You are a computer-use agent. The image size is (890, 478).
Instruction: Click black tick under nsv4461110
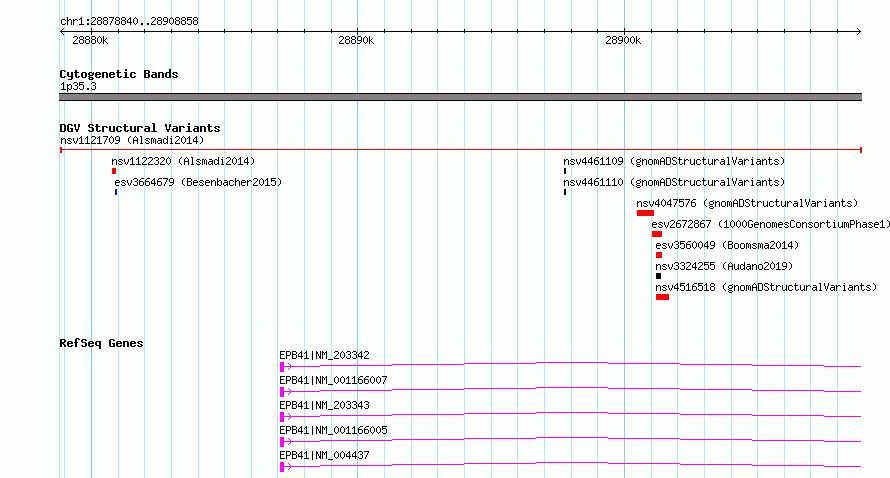click(565, 192)
